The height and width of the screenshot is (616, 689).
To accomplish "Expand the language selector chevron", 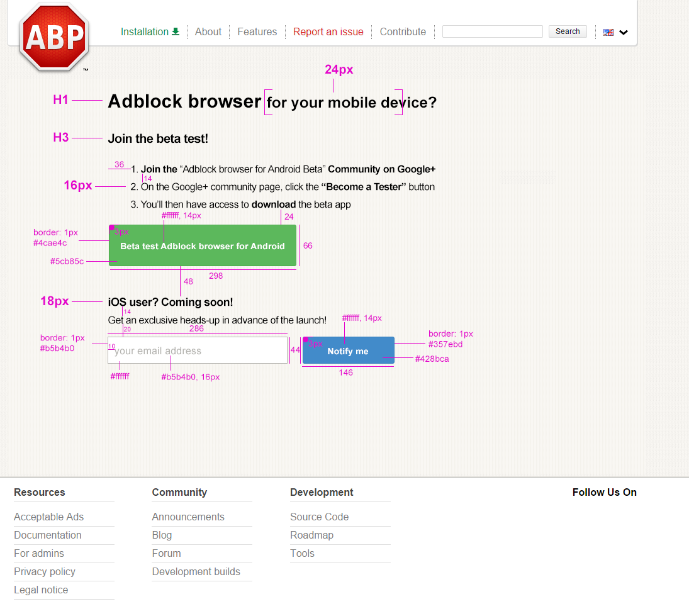I will coord(624,32).
